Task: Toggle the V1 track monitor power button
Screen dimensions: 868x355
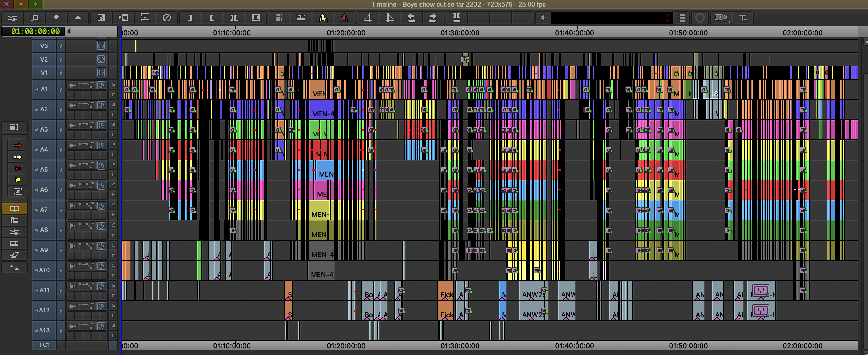Action: pyautogui.click(x=101, y=72)
